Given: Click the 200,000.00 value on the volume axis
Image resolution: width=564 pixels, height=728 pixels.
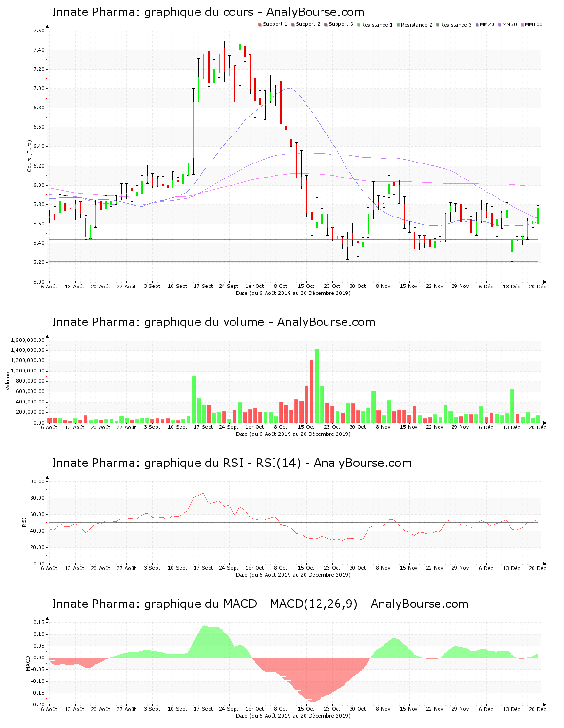Looking at the screenshot, I should click(x=30, y=412).
